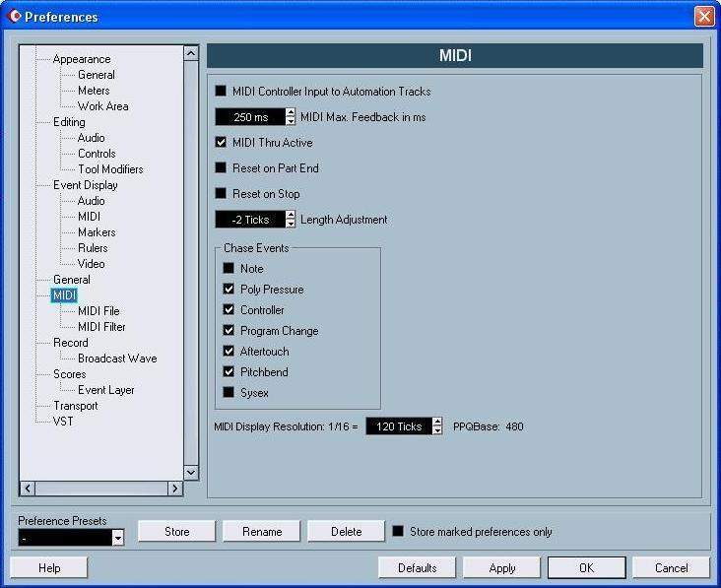This screenshot has height=588, width=721.
Task: Click the Store preset button
Action: 176,532
